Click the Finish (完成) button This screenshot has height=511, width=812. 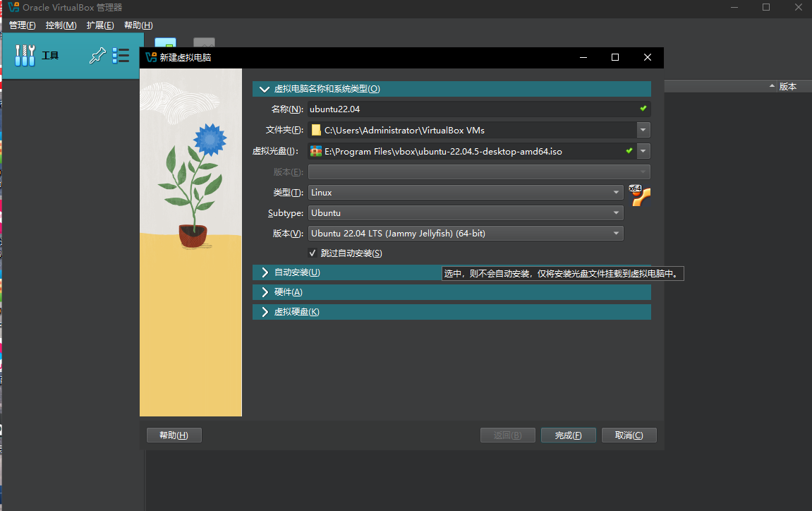[568, 435]
